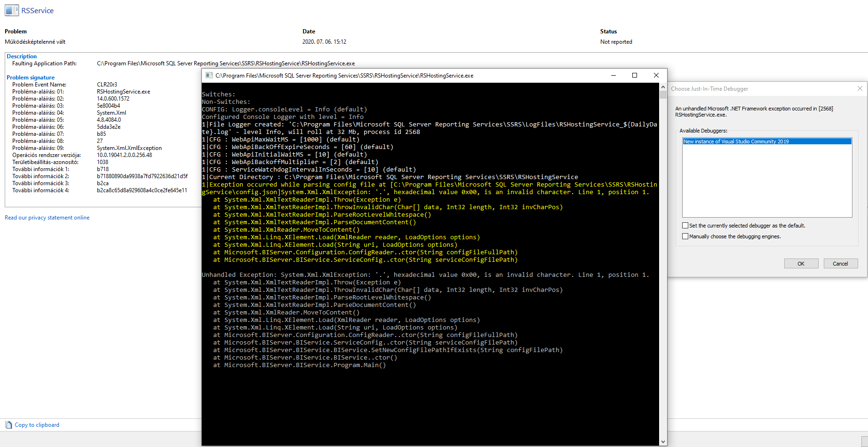Click the 'Copy to clipboard' link
The image size is (868, 447).
(37, 425)
